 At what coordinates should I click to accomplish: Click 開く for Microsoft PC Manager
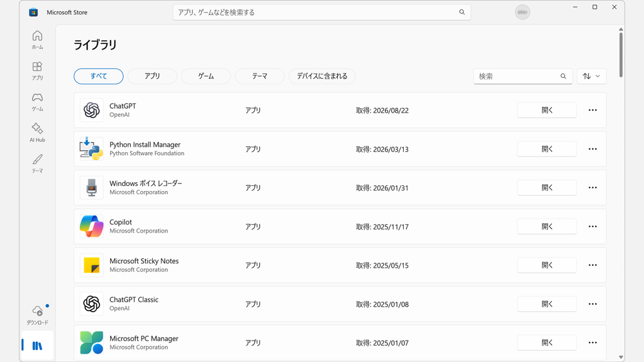coord(547,343)
